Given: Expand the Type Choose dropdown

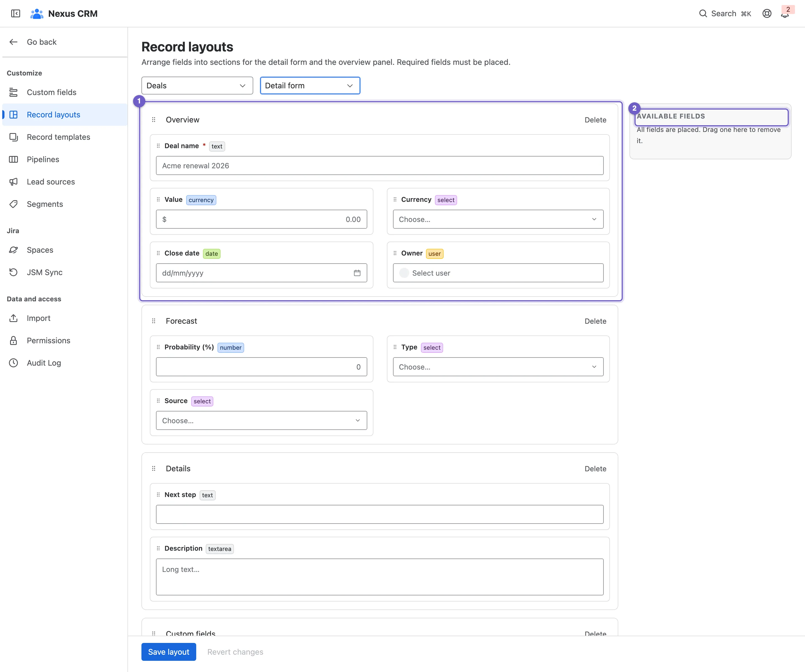Looking at the screenshot, I should [x=498, y=367].
